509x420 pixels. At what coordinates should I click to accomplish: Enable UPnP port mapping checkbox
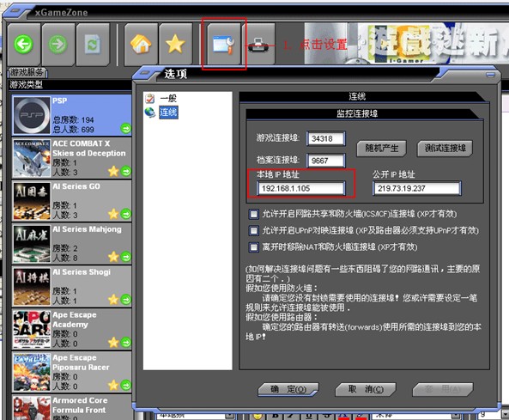click(253, 230)
